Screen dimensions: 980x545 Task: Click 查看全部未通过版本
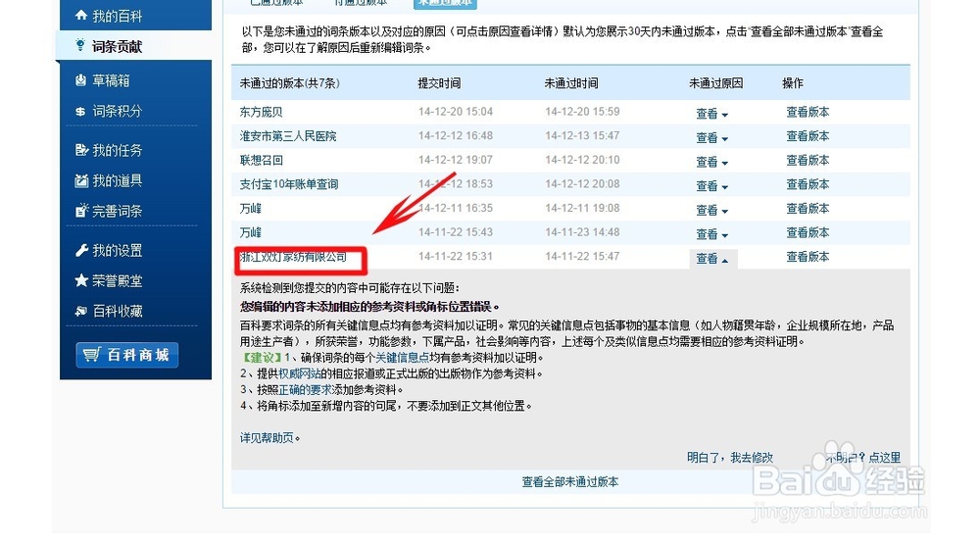coord(570,482)
